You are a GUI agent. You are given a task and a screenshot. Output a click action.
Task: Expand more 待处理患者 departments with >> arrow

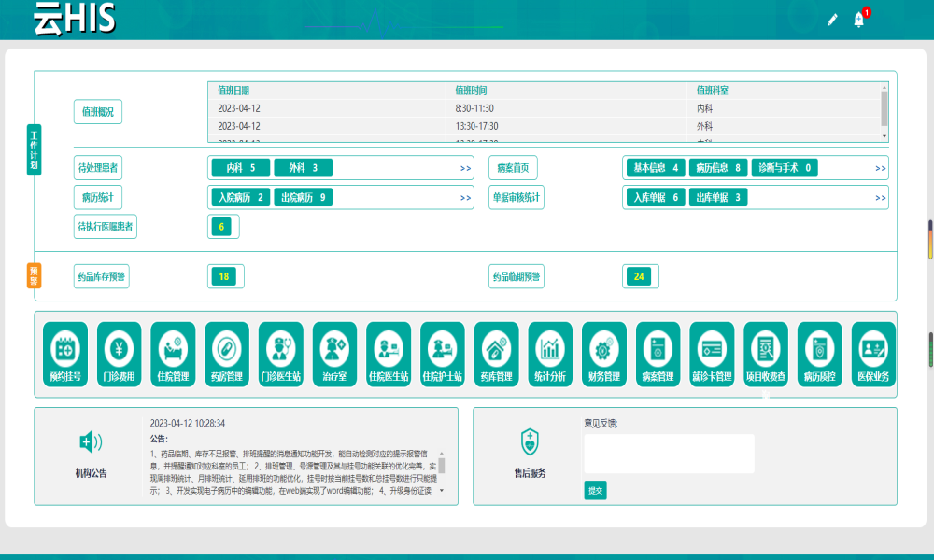[x=466, y=168]
